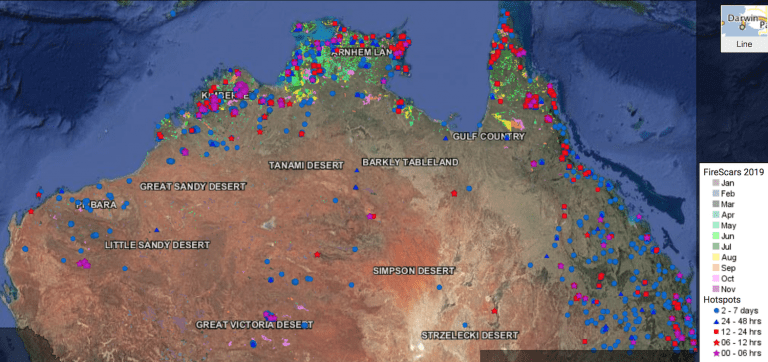
Task: Click the Nov fire scar legend swatch
Action: [716, 289]
